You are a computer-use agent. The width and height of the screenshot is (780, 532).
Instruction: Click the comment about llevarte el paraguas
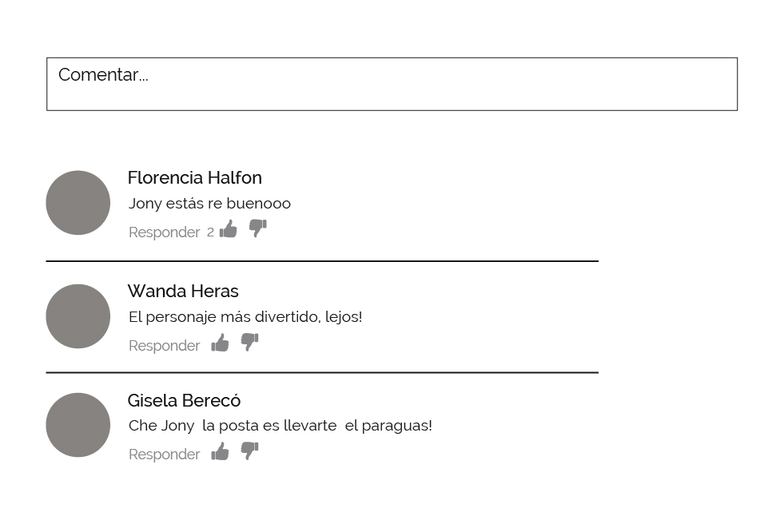[280, 426]
